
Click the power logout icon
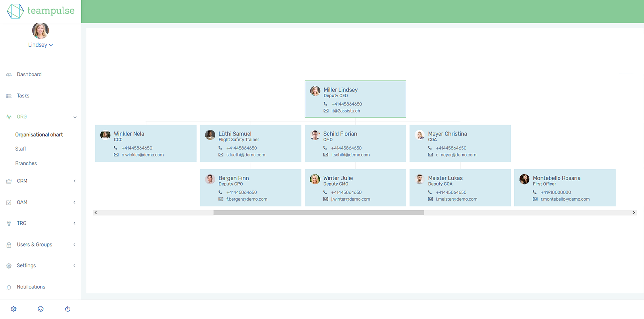tap(68, 309)
